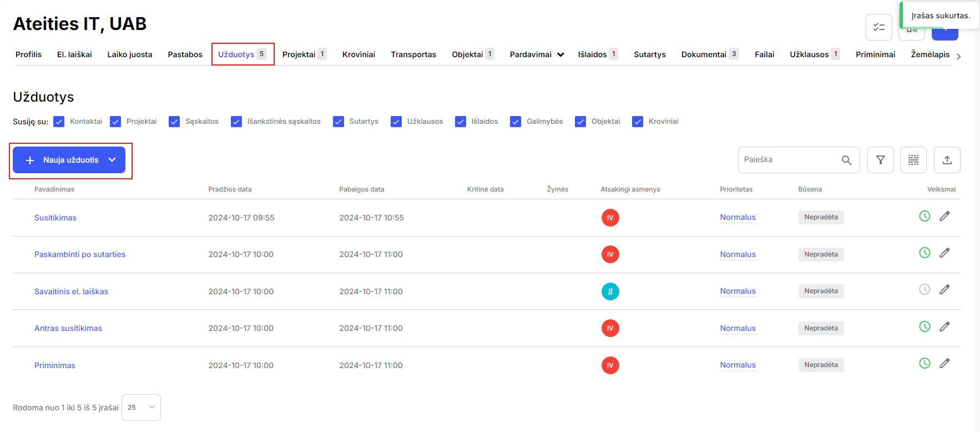The width and height of the screenshot is (980, 432).
Task: Edit Antras susitikimas with pencil icon
Action: pyautogui.click(x=944, y=326)
